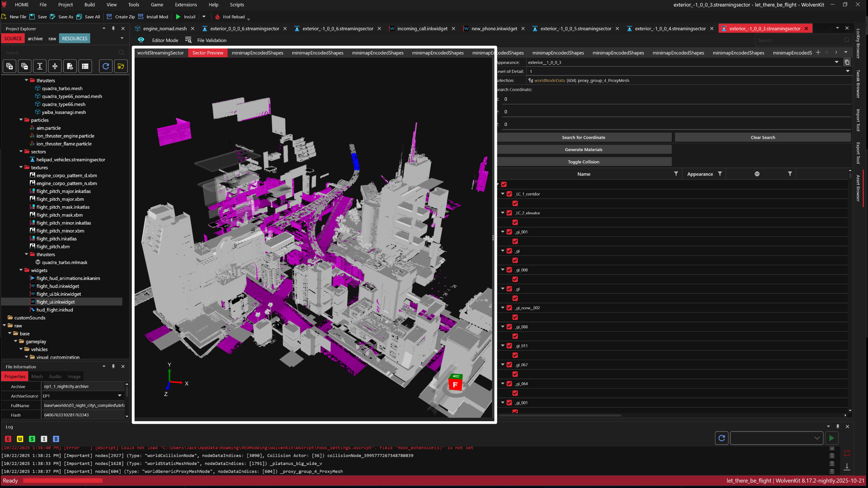The image size is (868, 488).
Task: Uncheck the _LC_1_corridor checkbox
Action: [x=509, y=194]
